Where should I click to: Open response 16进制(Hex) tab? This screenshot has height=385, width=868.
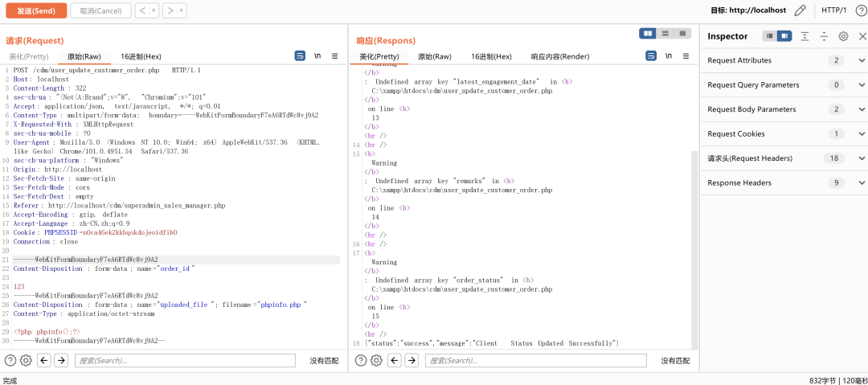[x=491, y=56]
